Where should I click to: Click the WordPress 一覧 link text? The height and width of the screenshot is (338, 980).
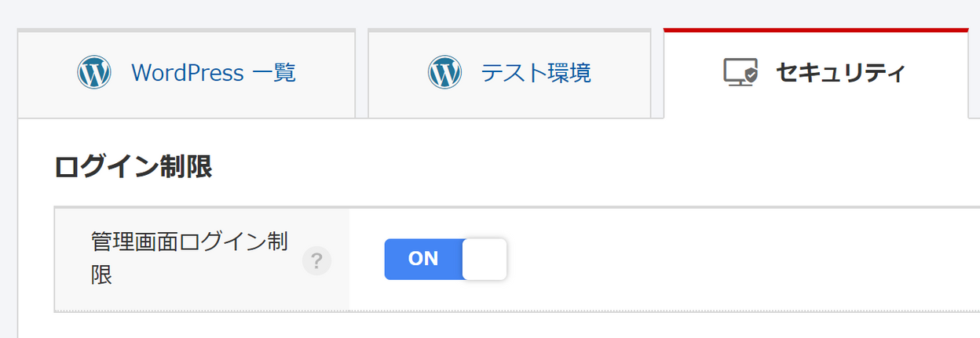click(214, 73)
